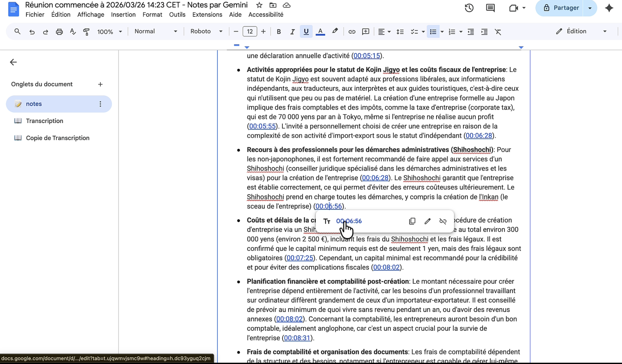Click the text color A swatch
The height and width of the screenshot is (364, 622).
coord(320,32)
